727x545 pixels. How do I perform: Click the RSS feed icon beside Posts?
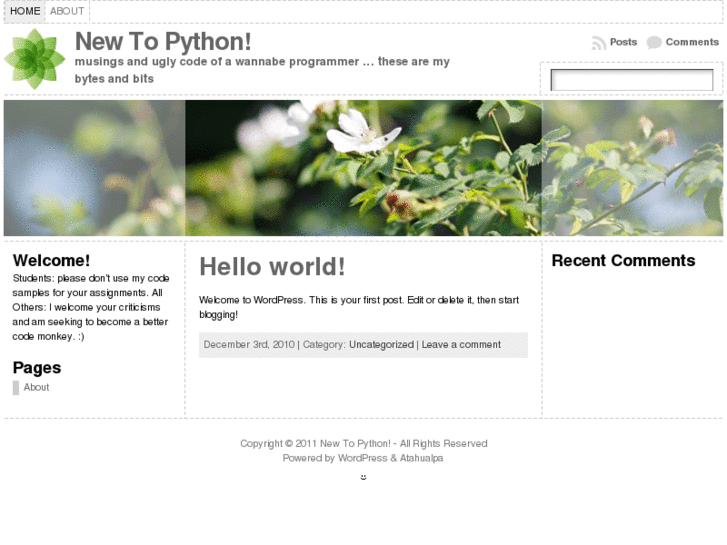pos(598,43)
